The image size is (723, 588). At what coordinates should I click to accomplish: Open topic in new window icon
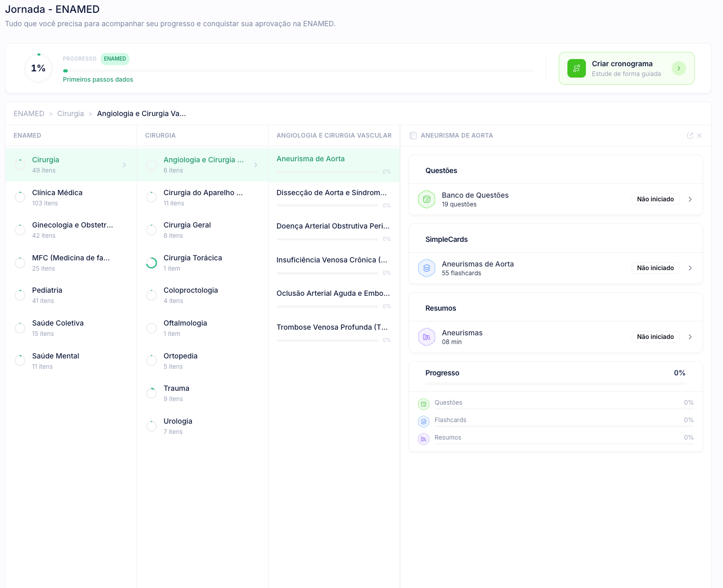pos(690,136)
